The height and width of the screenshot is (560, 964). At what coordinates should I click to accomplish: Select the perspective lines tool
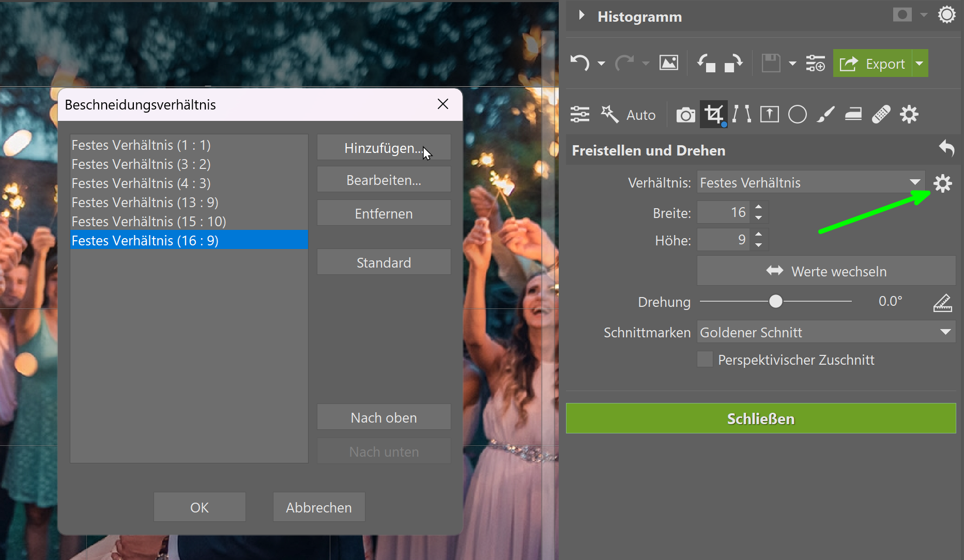(x=742, y=114)
